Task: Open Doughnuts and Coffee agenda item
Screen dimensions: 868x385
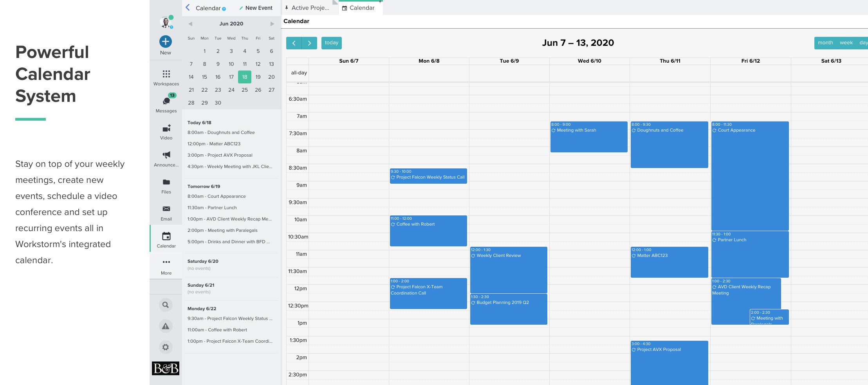Action: 221,132
